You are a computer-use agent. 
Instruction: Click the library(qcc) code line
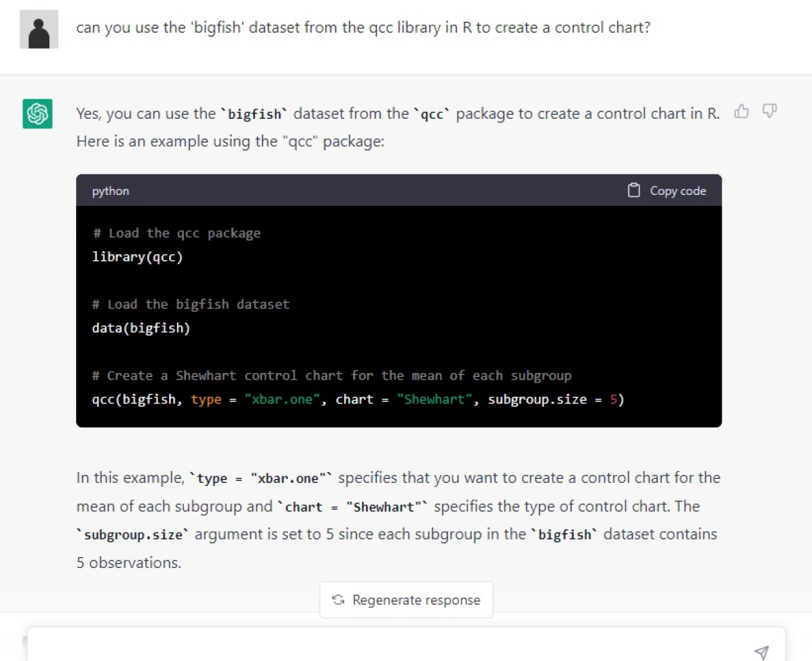tap(137, 257)
